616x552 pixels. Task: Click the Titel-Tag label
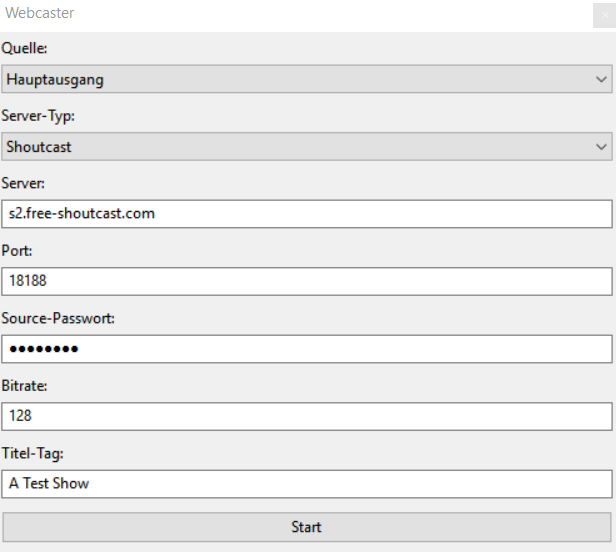(x=33, y=453)
